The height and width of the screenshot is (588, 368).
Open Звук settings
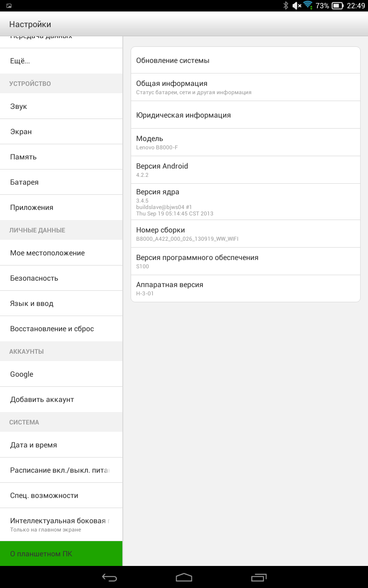pyautogui.click(x=61, y=106)
